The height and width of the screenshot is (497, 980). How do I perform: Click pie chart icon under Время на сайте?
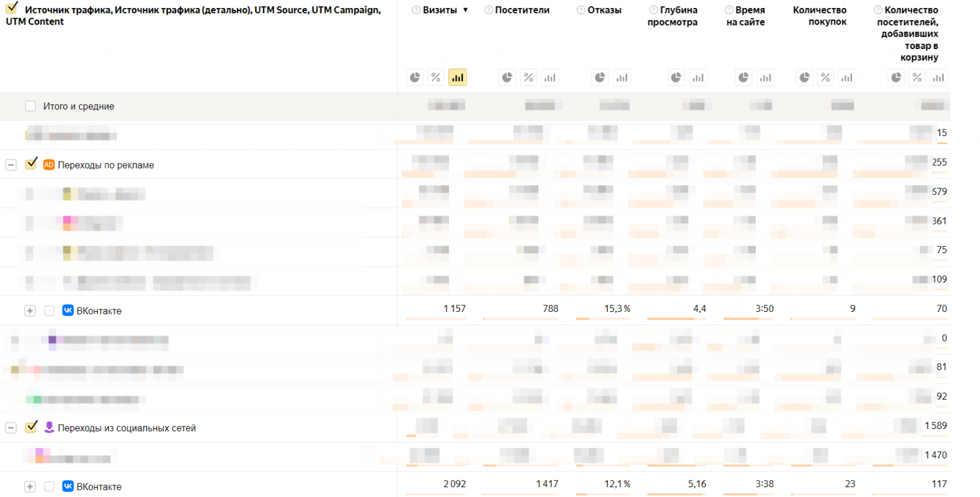click(744, 77)
